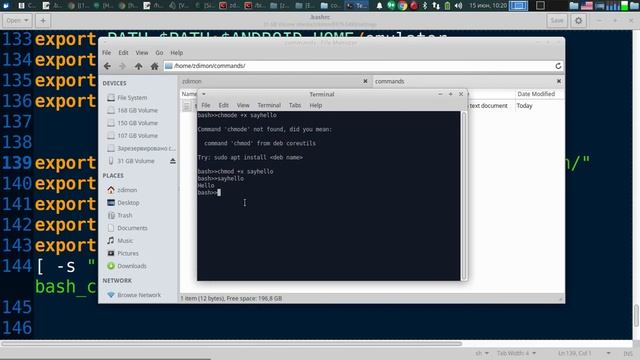
Task: Go forward in the file manager
Action: (122, 66)
